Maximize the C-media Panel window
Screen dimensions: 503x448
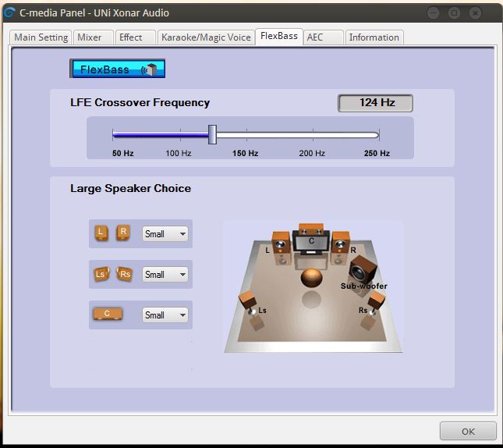click(454, 12)
